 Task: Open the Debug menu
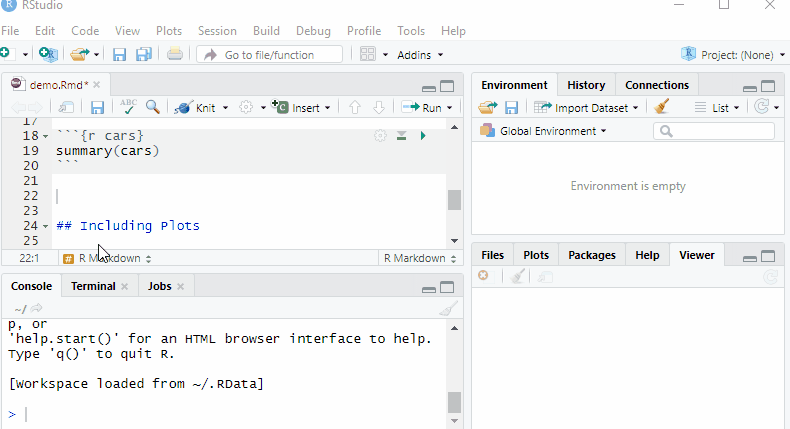[x=313, y=31]
